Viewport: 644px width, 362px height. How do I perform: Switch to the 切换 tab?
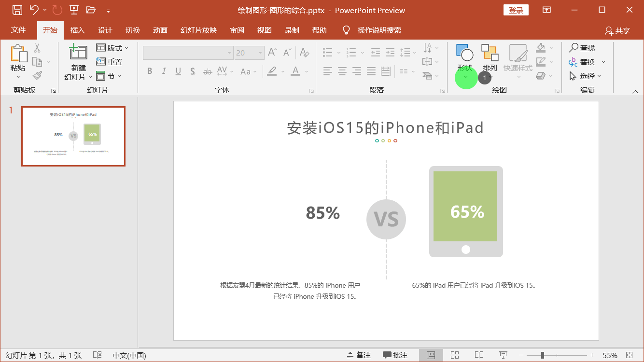pos(133,30)
